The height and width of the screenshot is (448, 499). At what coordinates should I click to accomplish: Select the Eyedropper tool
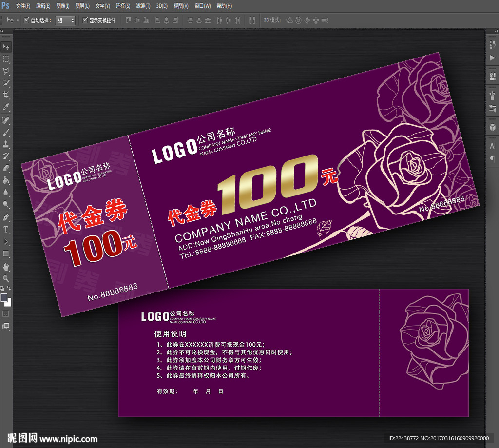[6, 107]
